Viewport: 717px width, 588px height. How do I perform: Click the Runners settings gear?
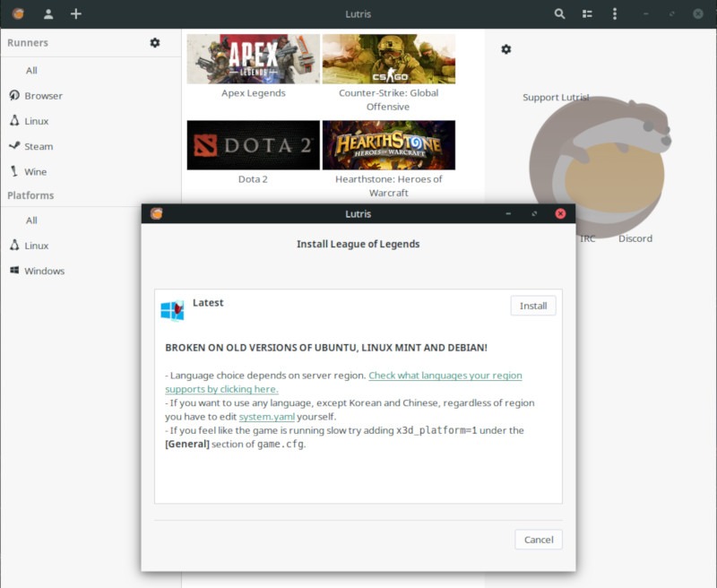coord(152,42)
